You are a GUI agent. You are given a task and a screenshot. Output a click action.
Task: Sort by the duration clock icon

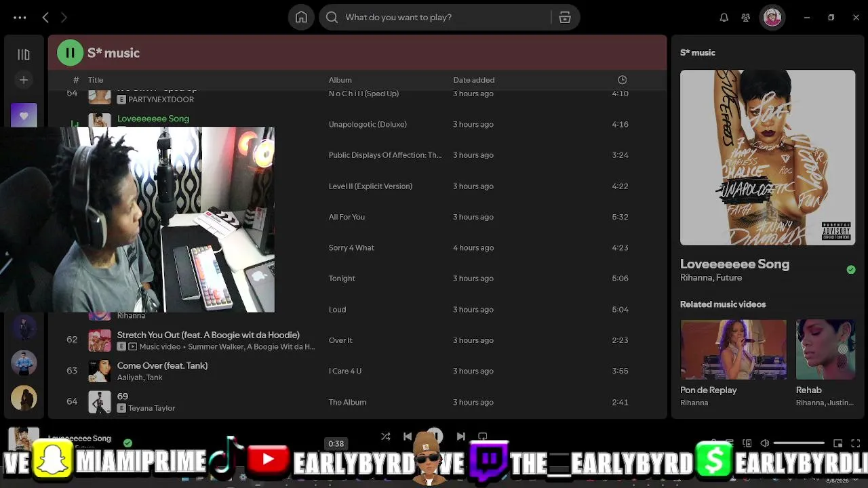623,80
